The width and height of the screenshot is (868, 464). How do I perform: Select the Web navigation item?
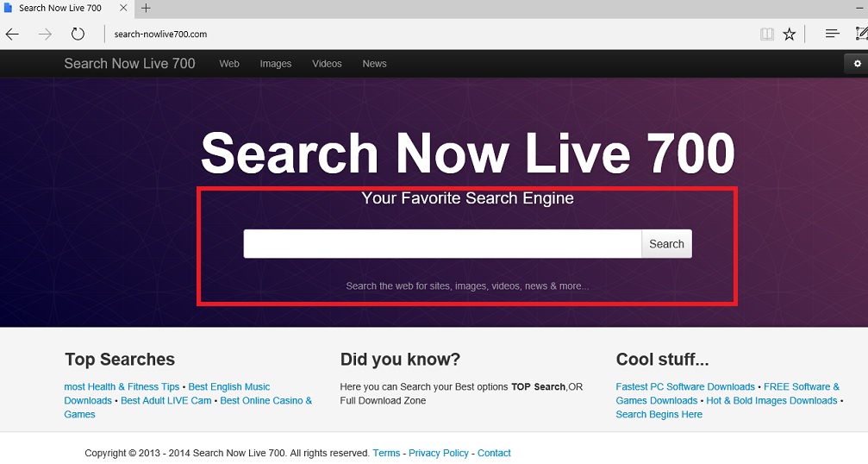coord(229,64)
